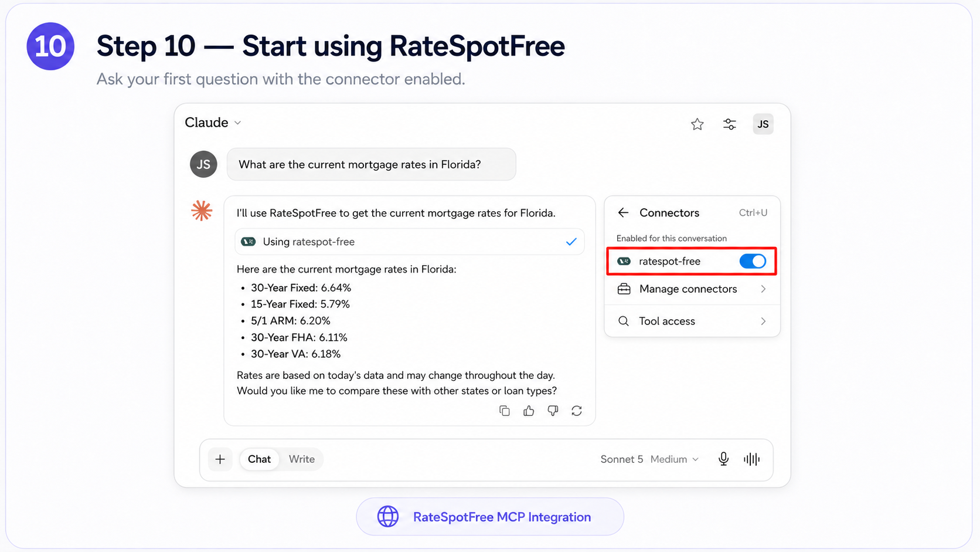Viewport: 980px width, 552px height.
Task: Give the response a thumbs down
Action: (553, 411)
